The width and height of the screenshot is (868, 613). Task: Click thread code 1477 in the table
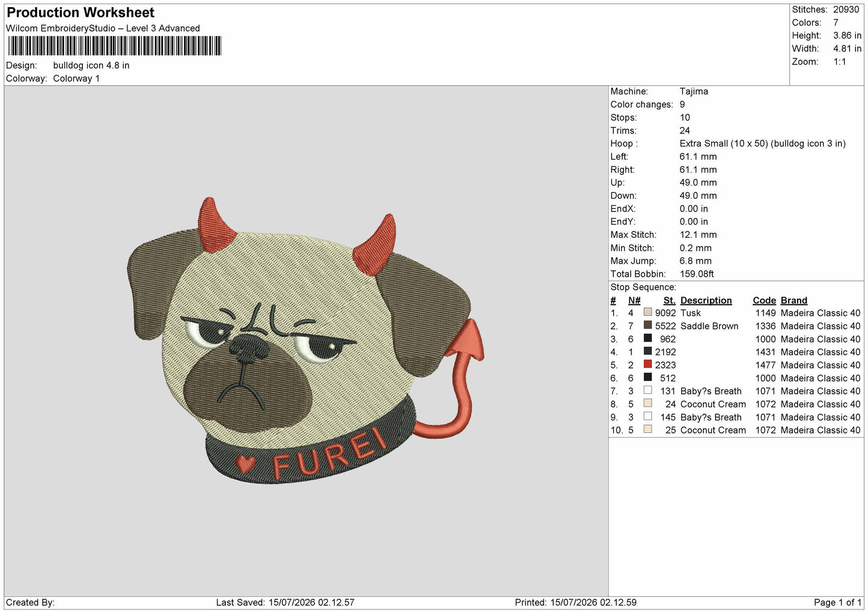click(765, 365)
